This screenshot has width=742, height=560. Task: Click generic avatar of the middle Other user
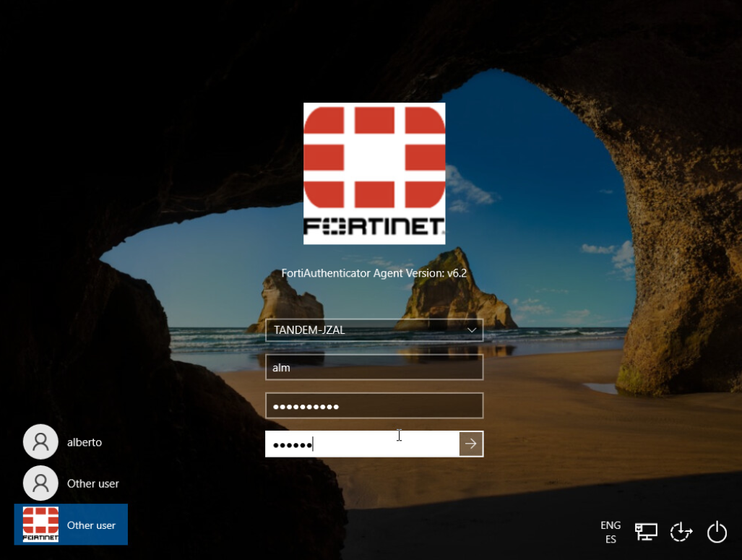coord(40,483)
